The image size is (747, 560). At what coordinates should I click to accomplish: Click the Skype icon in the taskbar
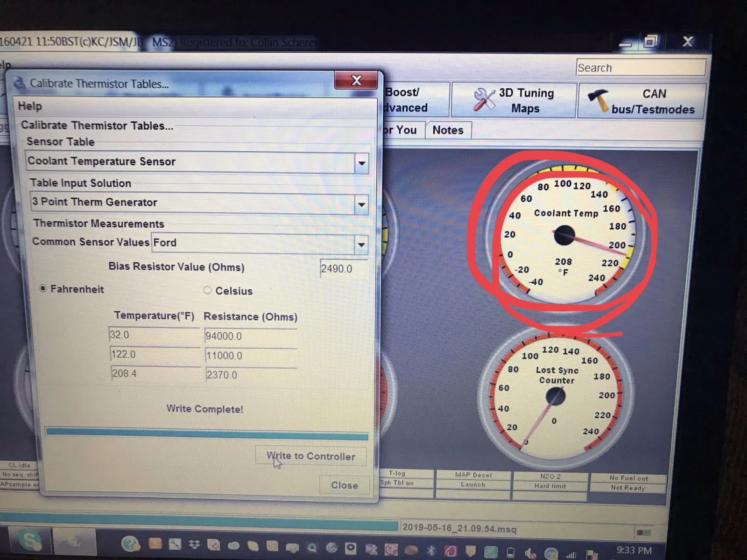29,541
